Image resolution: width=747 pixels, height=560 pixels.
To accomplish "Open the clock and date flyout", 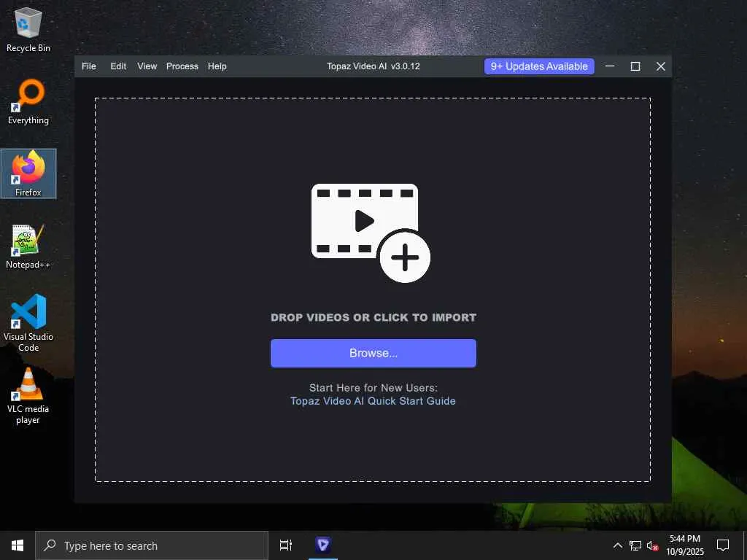I will coord(685,545).
